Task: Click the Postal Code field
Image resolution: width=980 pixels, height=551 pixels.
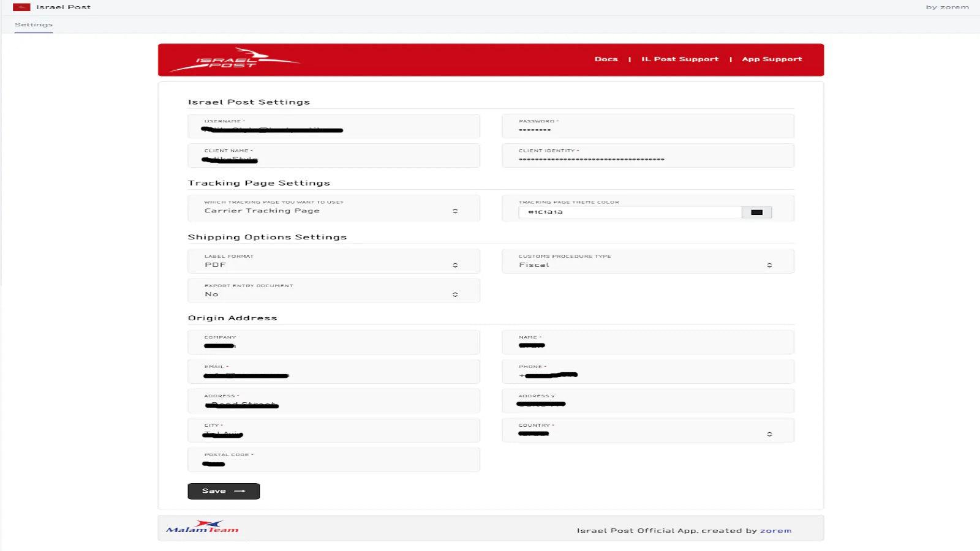Action: [334, 461]
